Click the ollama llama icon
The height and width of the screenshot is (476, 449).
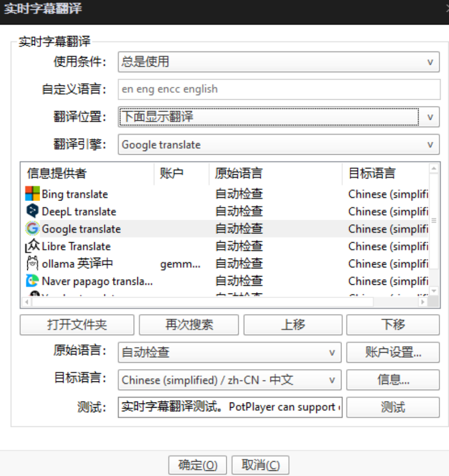coord(32,264)
